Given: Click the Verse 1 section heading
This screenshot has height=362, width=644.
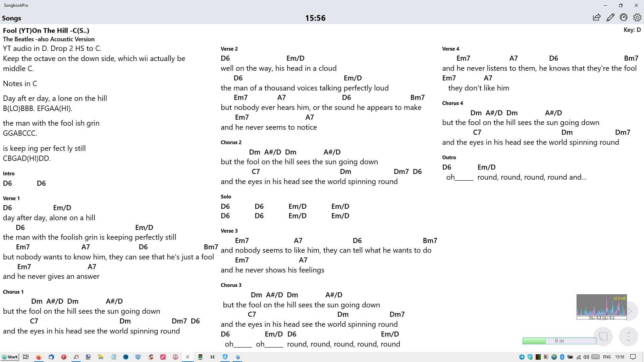Looking at the screenshot, I should click(11, 198).
